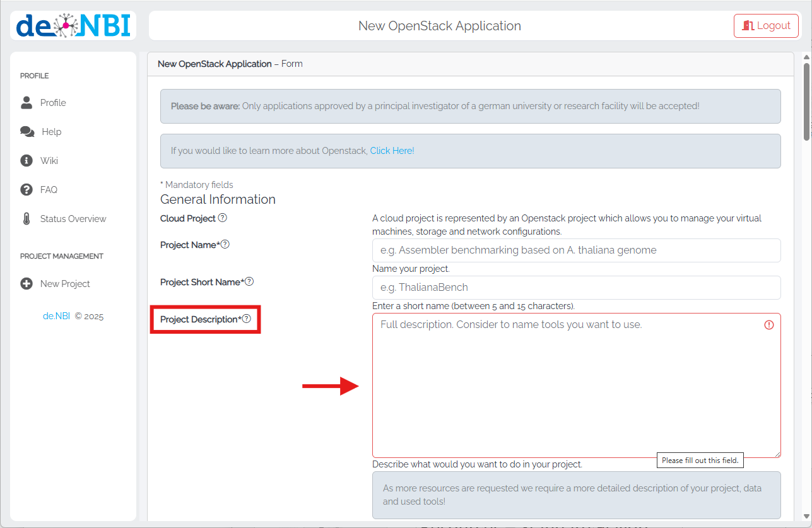812x528 pixels.
Task: Follow the Click Here! OpenStack link
Action: (392, 151)
